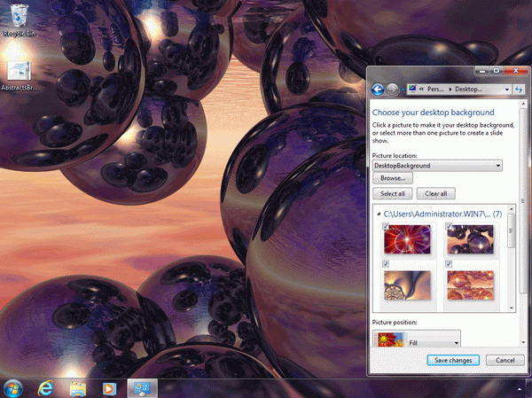Switch to Personalization taskbar window button
Screen dimensions: 532x398
point(142,388)
